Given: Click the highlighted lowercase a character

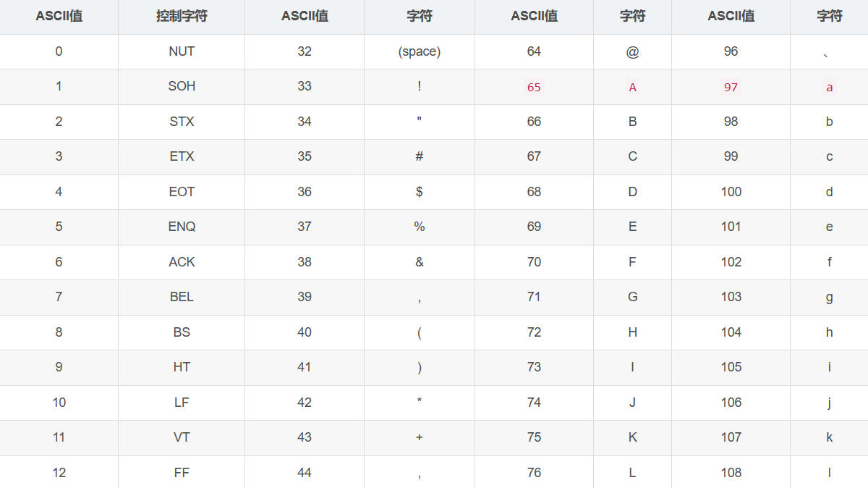Looking at the screenshot, I should pyautogui.click(x=829, y=87).
